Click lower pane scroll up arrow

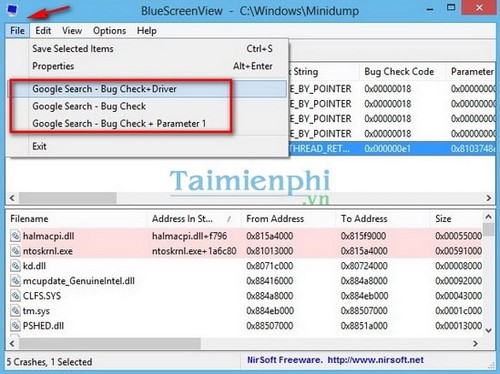[x=489, y=217]
